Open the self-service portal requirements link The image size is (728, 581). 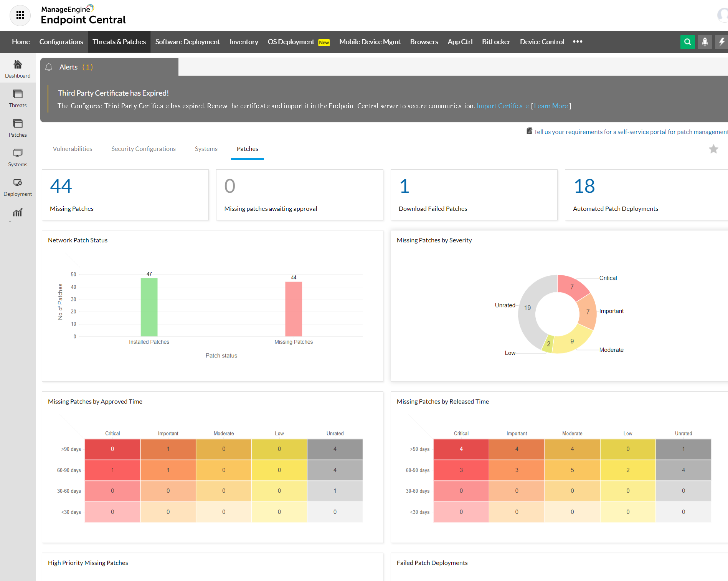pyautogui.click(x=631, y=132)
